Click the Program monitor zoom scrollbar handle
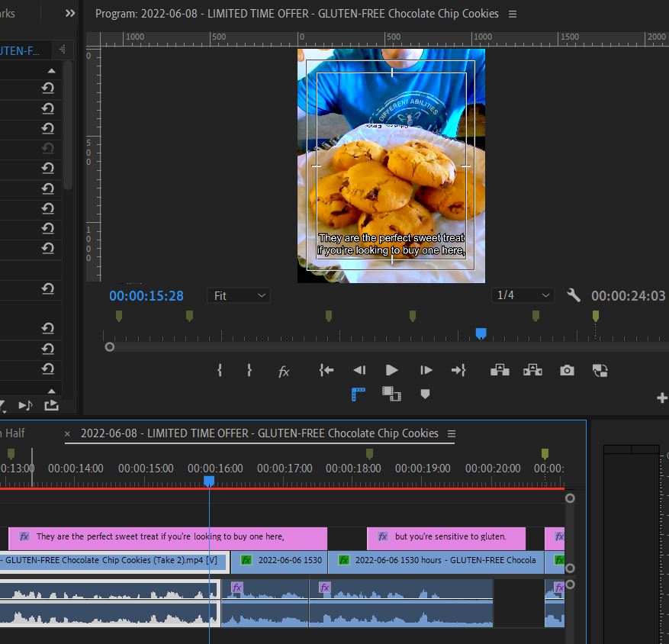This screenshot has height=644, width=669. (x=110, y=347)
